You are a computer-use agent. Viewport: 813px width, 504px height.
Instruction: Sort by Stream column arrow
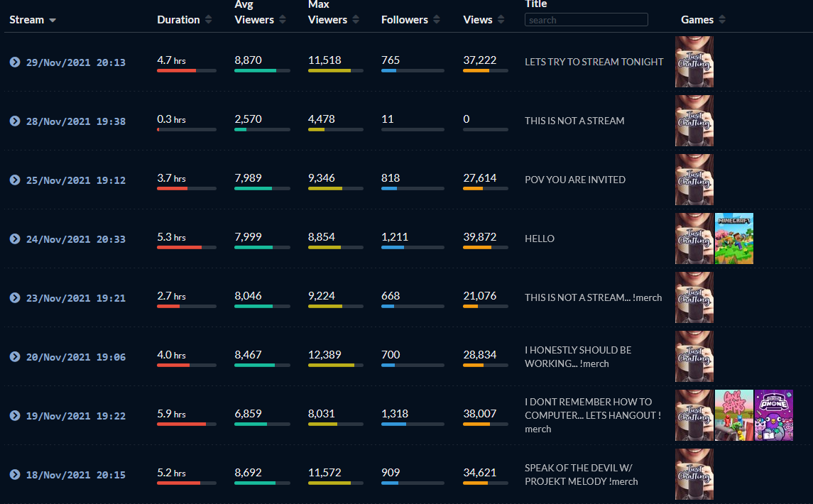click(x=53, y=20)
